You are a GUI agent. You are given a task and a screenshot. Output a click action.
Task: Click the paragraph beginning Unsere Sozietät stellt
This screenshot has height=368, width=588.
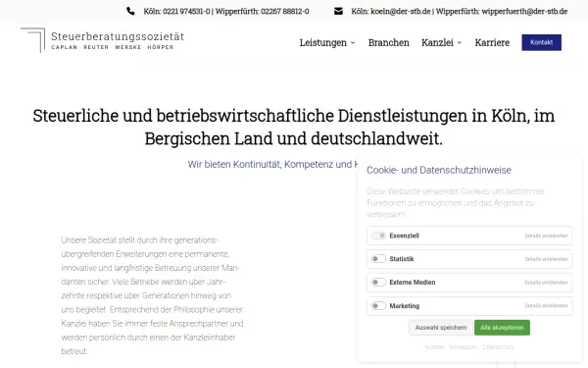click(x=152, y=295)
